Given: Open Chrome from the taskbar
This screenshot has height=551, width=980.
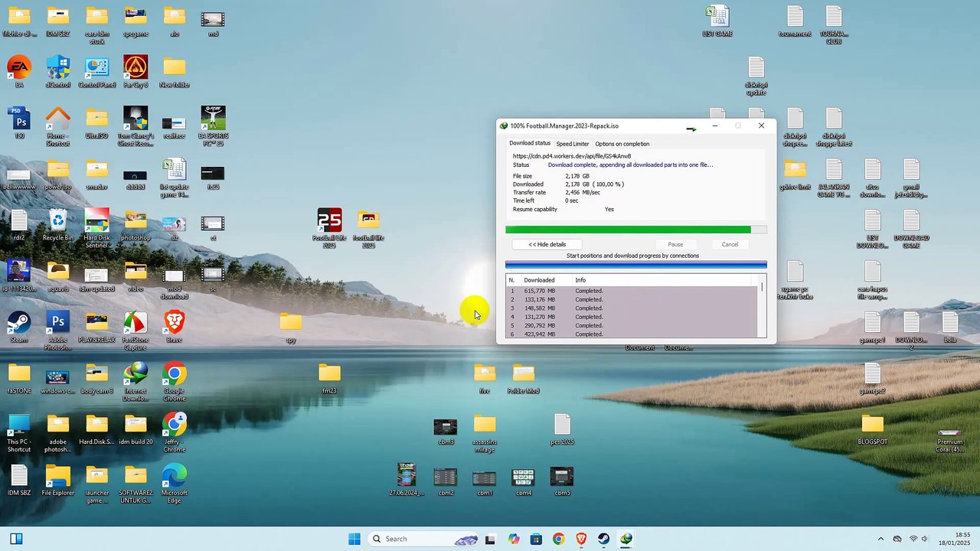Looking at the screenshot, I should [558, 539].
